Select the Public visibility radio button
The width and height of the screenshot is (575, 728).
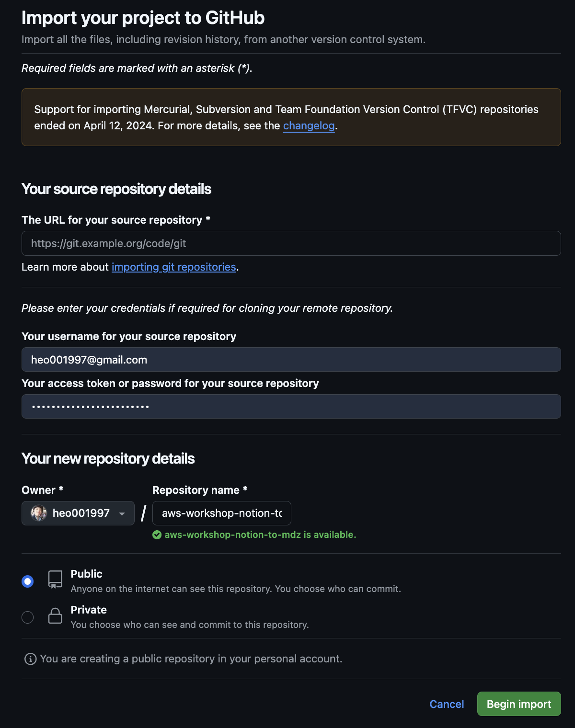[28, 581]
